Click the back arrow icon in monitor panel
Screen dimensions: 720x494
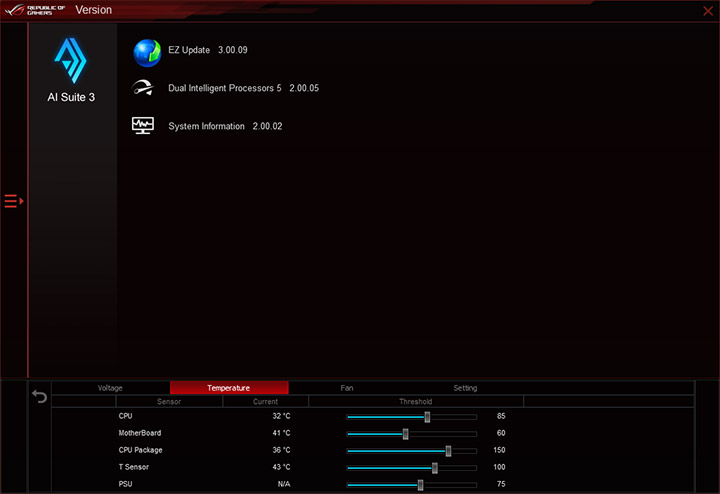point(39,396)
